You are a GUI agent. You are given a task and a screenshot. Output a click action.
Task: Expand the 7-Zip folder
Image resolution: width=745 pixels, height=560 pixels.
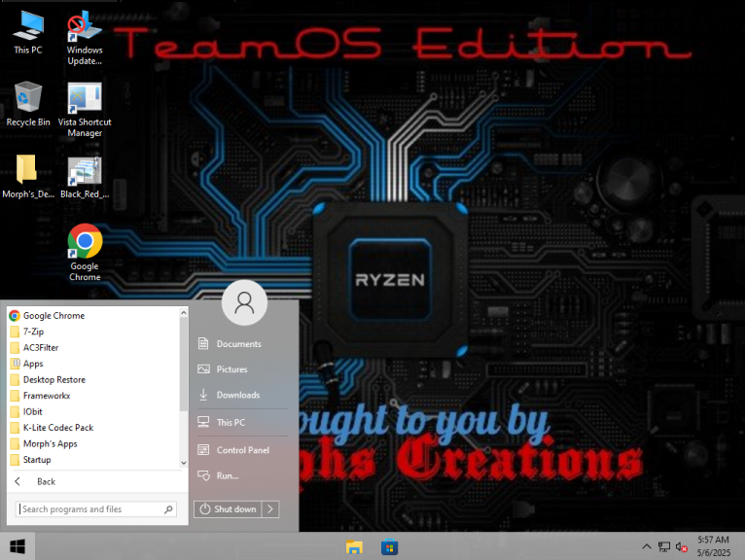(x=94, y=332)
